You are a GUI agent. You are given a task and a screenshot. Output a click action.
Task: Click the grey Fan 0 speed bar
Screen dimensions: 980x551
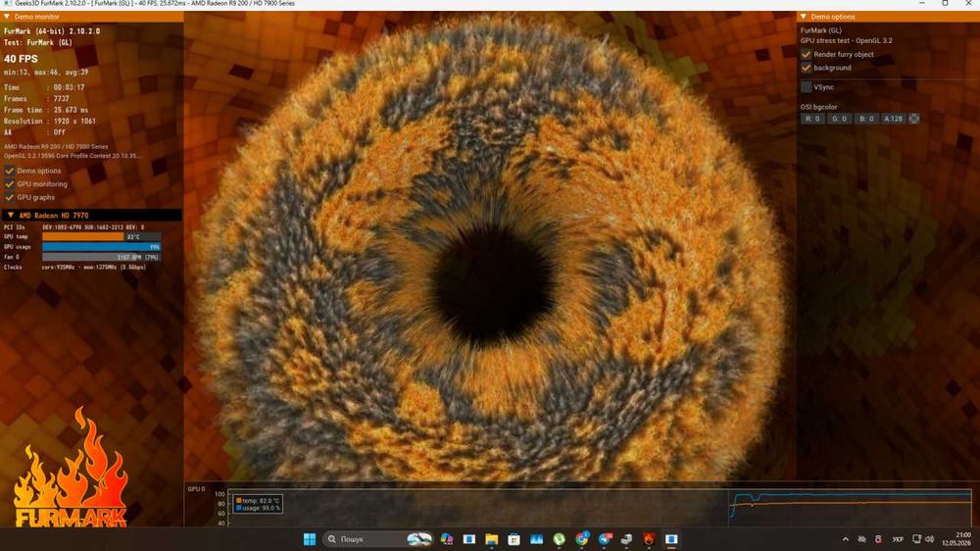point(101,257)
